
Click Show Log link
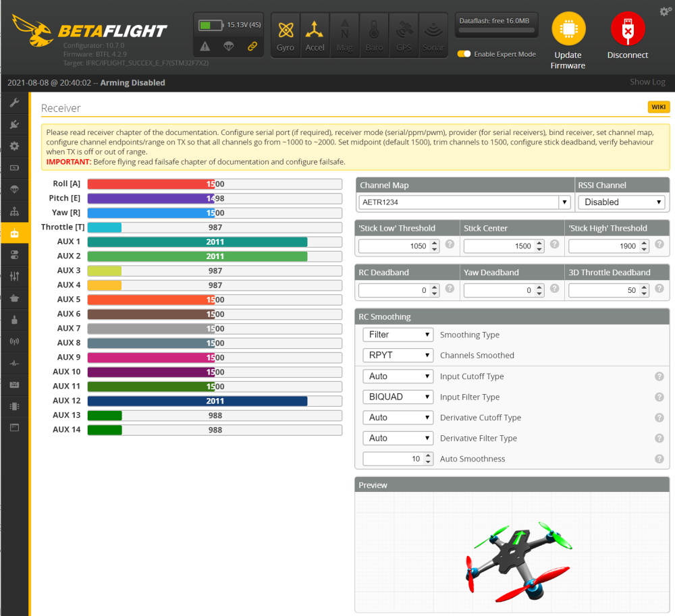pos(647,82)
